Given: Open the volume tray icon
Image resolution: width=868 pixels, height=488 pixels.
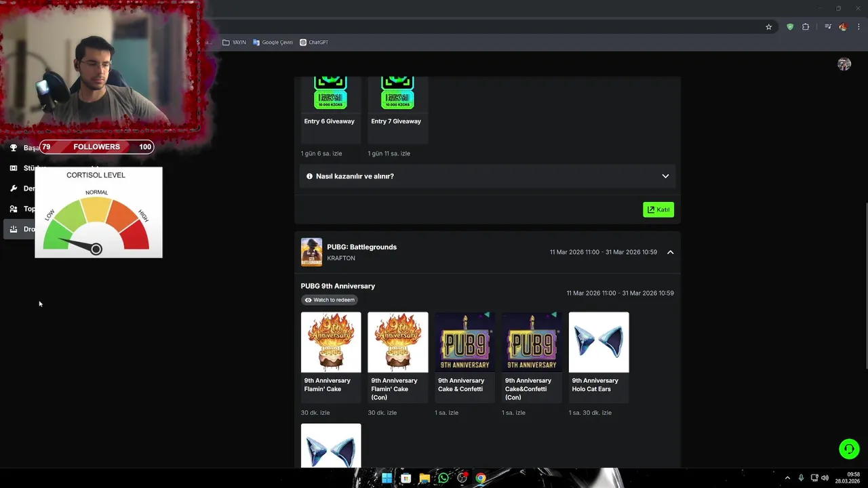Looking at the screenshot, I should pyautogui.click(x=825, y=478).
